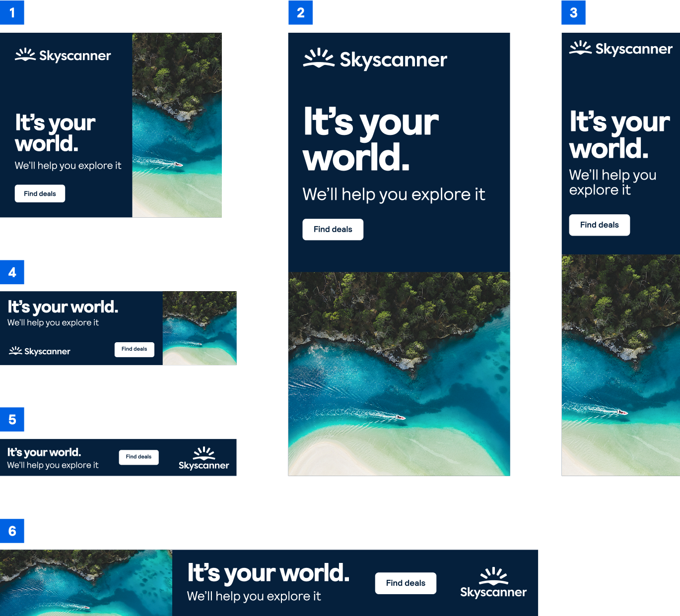The height and width of the screenshot is (616, 680).
Task: Click Find deals button in banner 6
Action: pos(406,583)
